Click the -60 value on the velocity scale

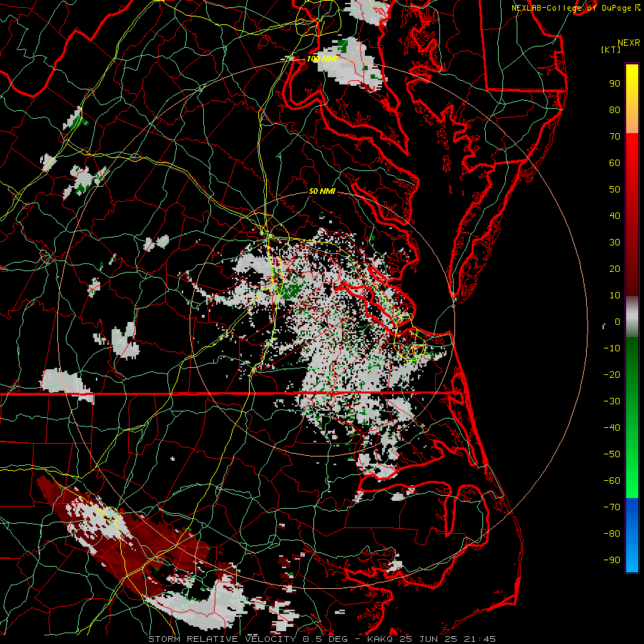pyautogui.click(x=612, y=481)
